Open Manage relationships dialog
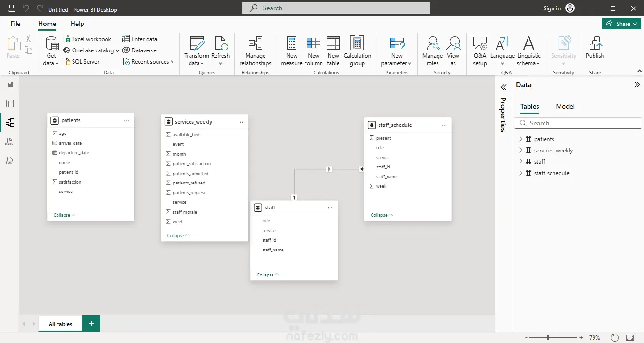 click(x=256, y=51)
